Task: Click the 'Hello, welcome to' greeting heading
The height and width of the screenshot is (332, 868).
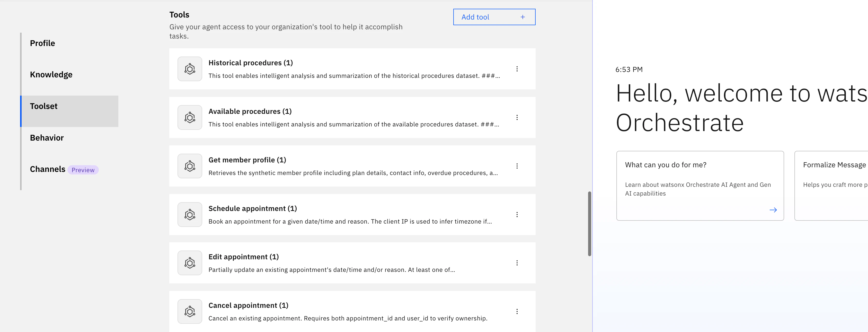Action: pyautogui.click(x=741, y=108)
